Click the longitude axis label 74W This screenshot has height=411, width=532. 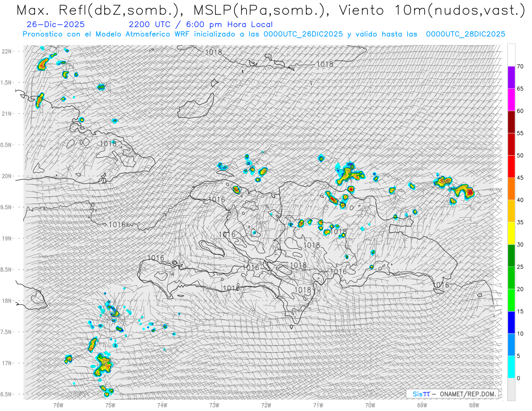(162, 405)
